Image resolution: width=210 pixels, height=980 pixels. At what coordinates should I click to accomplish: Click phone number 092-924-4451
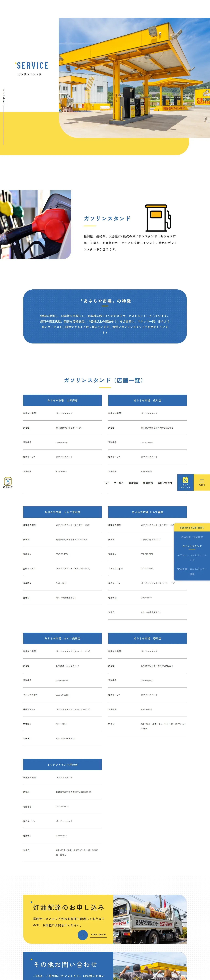(62, 442)
